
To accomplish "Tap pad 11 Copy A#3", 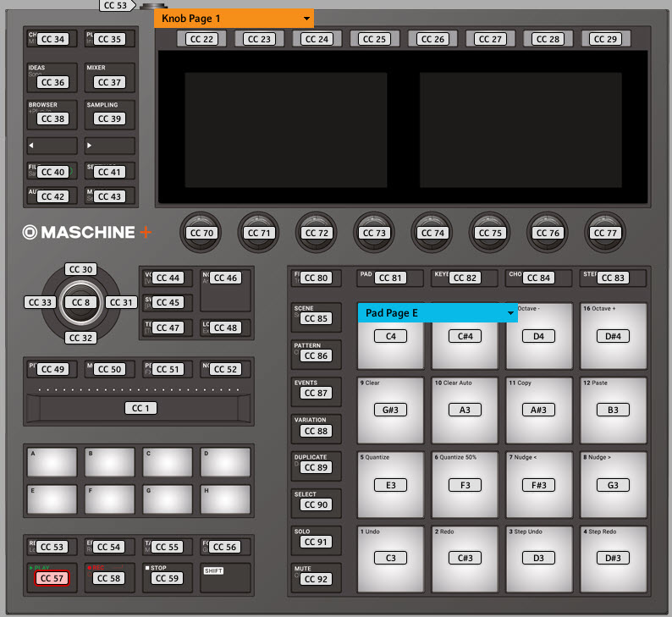I will tap(539, 410).
